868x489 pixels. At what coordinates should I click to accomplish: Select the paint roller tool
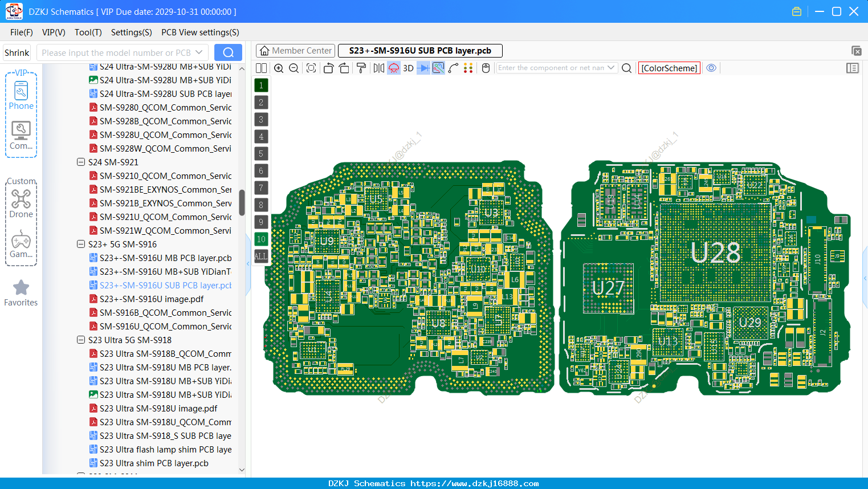coord(361,68)
